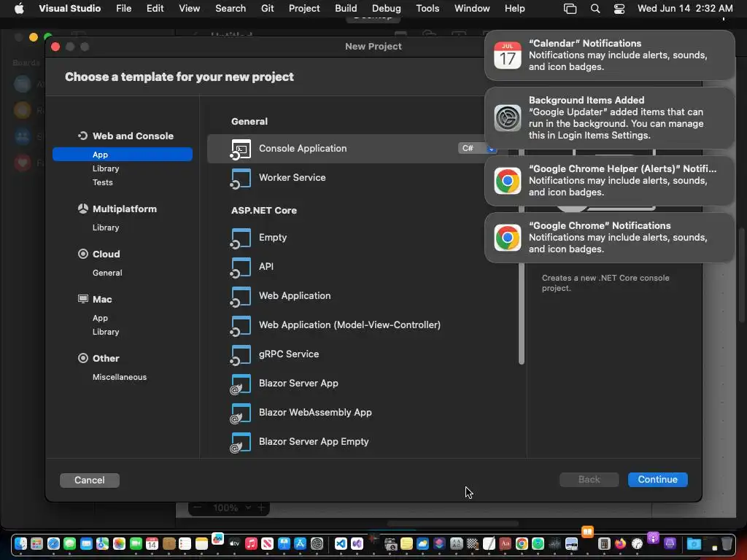The width and height of the screenshot is (747, 560).
Task: Open Safari from the Dock
Action: click(x=53, y=543)
